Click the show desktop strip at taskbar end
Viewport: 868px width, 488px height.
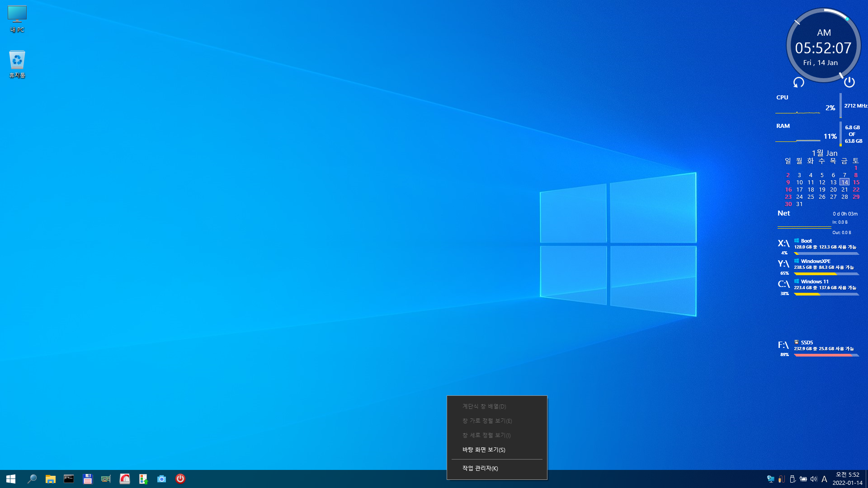point(866,479)
